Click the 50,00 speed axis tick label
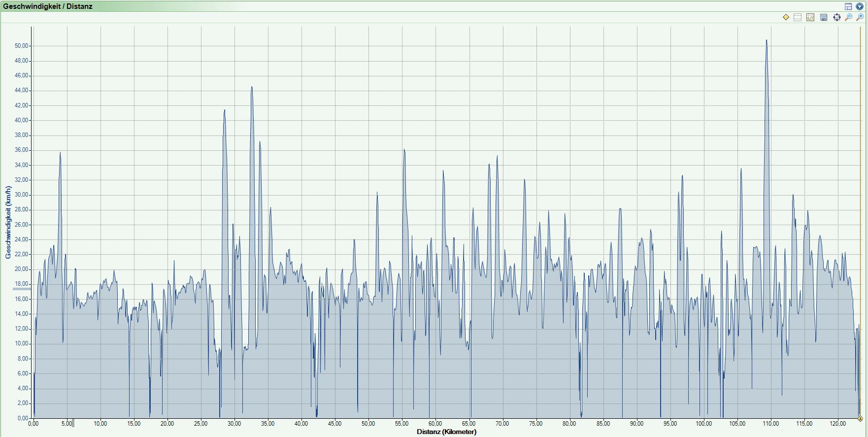 [x=22, y=46]
